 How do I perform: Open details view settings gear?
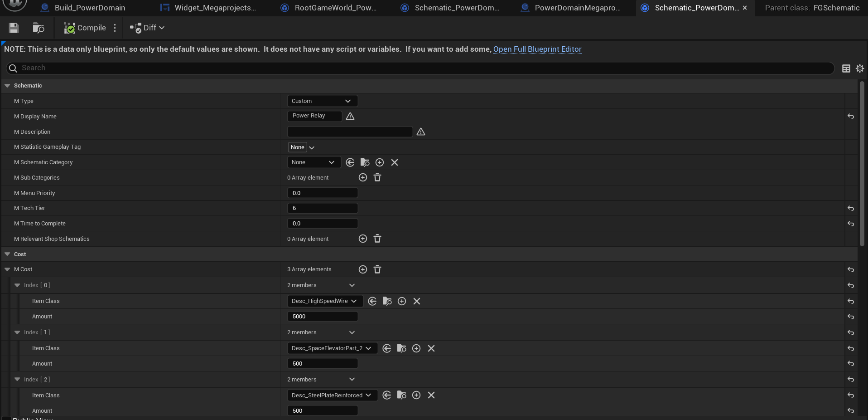860,68
